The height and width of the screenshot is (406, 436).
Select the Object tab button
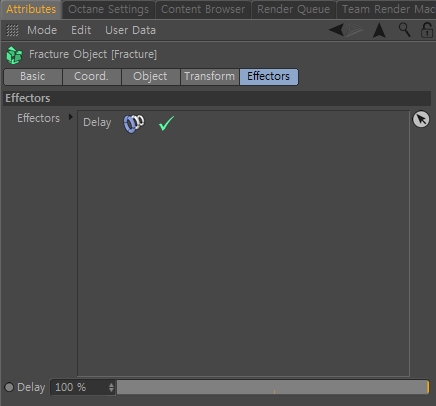pyautogui.click(x=151, y=77)
